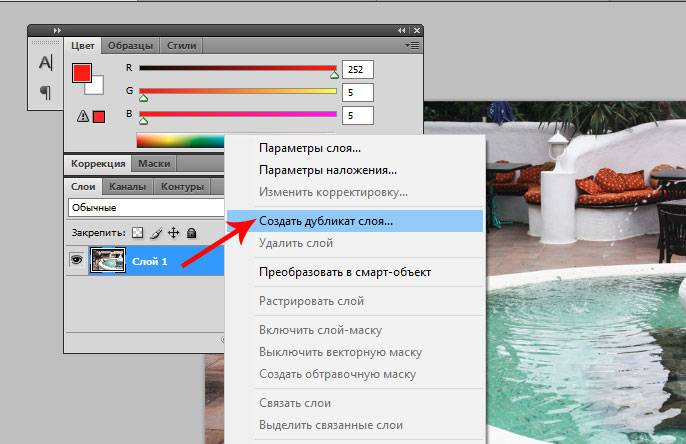Click the red foreground color swatch
Screen dimensions: 686x444
pos(82,73)
